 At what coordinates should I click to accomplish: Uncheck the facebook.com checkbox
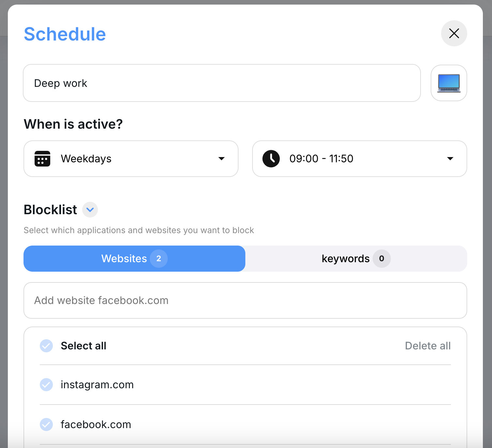pyautogui.click(x=46, y=424)
